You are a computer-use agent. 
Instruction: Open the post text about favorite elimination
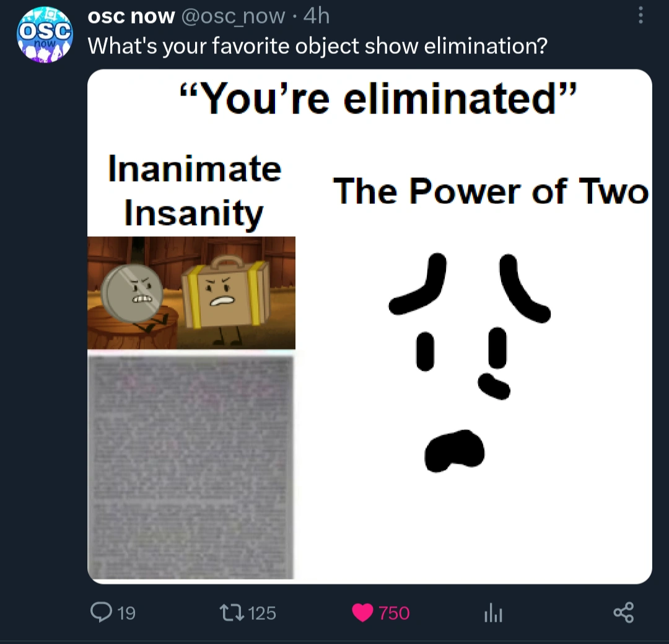point(318,46)
